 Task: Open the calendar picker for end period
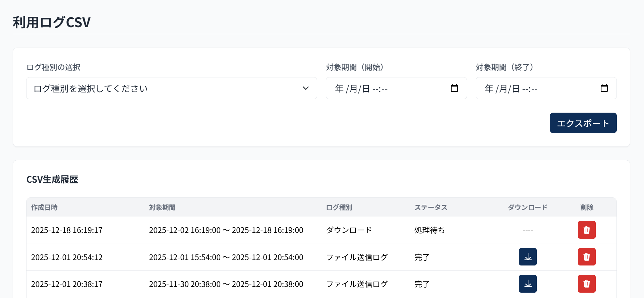click(x=604, y=88)
